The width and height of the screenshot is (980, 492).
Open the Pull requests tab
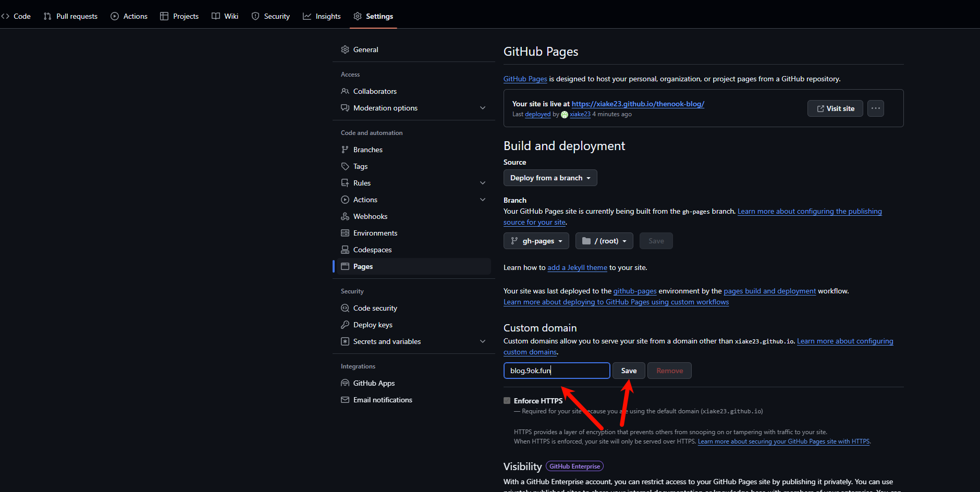pos(71,16)
